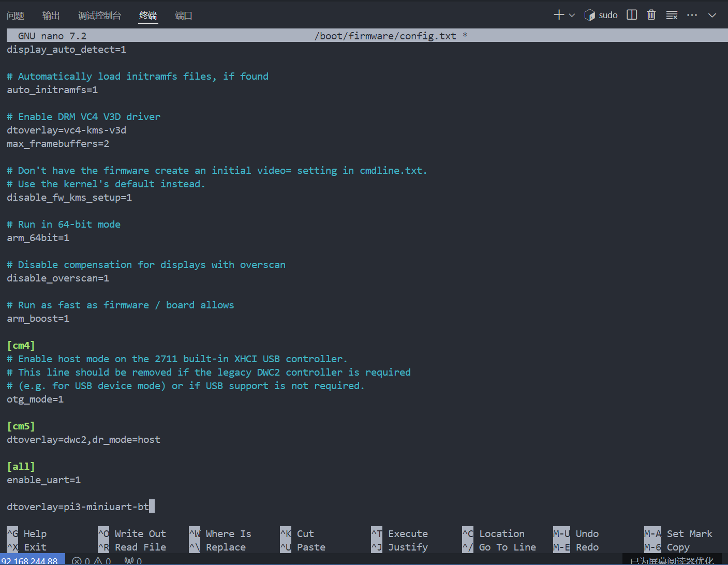Click the end of dtoverlay=pi3-miniuart-bt line
The image size is (728, 565).
point(152,507)
